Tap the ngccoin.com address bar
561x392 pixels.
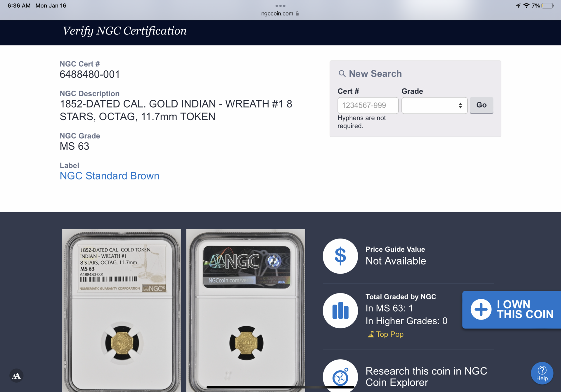[x=280, y=13]
